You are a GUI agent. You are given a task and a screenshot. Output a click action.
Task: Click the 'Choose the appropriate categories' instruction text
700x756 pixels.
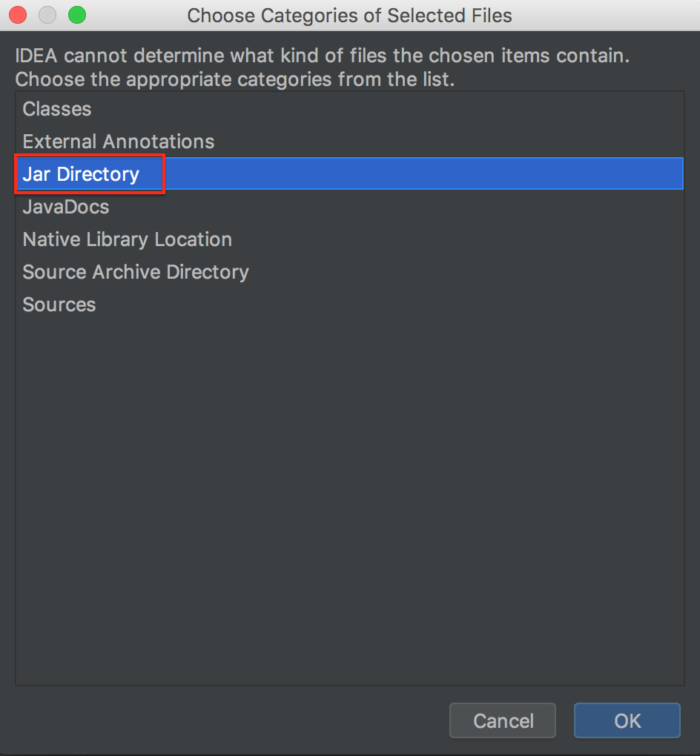tap(234, 79)
